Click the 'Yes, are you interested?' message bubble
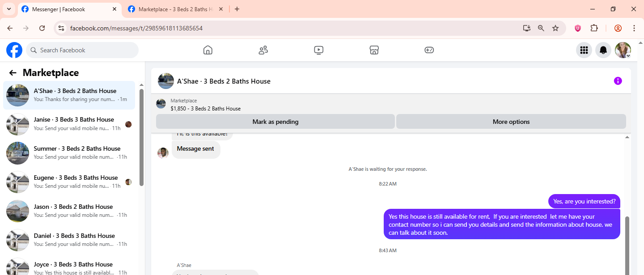Viewport: 644px width, 275px height. point(584,201)
